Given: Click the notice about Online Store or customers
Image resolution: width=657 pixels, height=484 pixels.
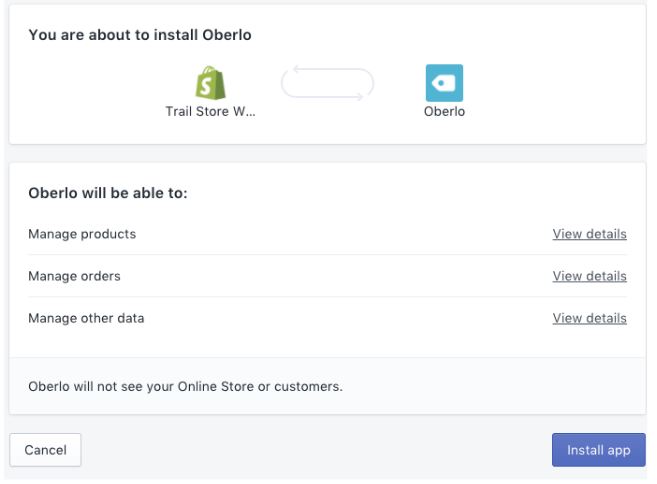Looking at the screenshot, I should (186, 386).
